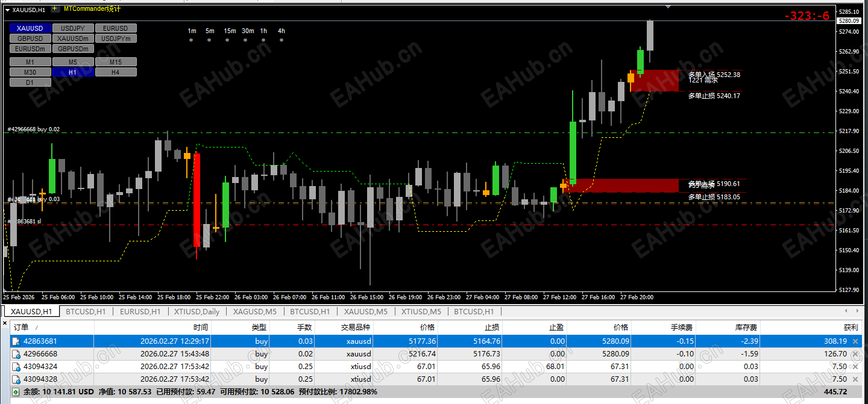Click the 多单止损 5183.05 chart label
Image resolution: width=868 pixels, height=404 pixels.
[714, 197]
